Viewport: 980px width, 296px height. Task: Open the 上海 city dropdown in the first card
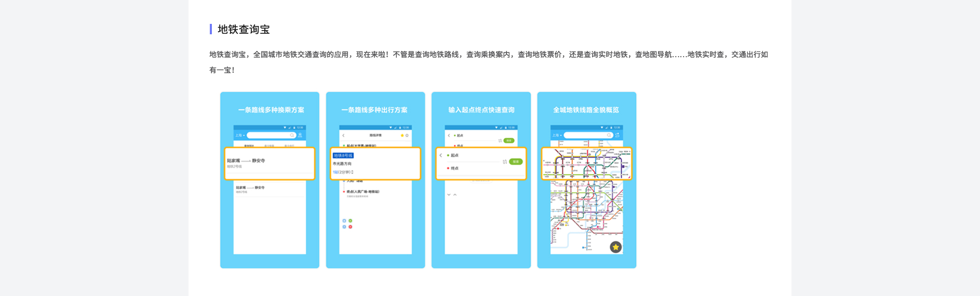(x=240, y=136)
